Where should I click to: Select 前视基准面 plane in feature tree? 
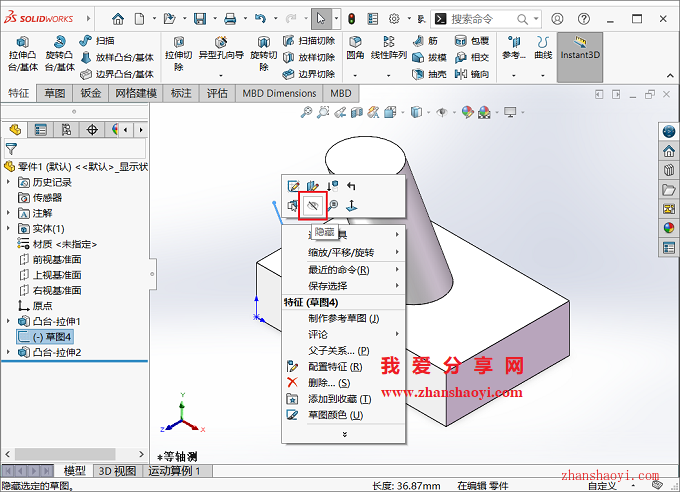(x=58, y=260)
